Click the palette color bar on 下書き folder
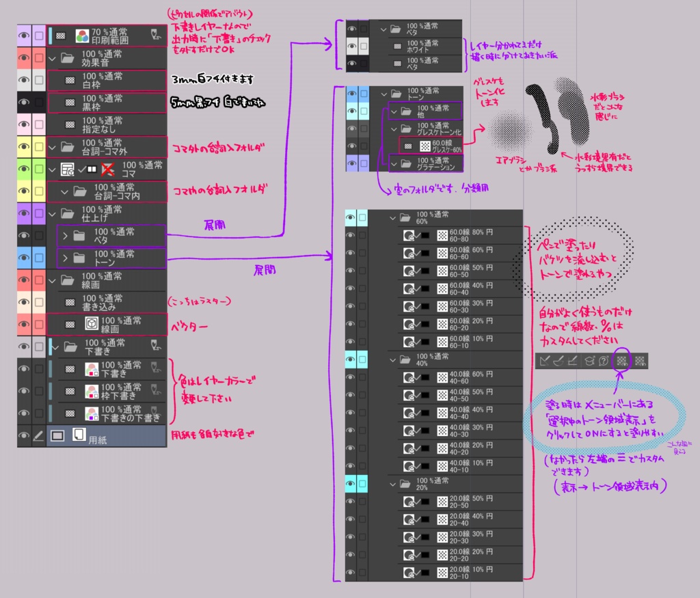Screen dimensions: 700x598 [51, 346]
